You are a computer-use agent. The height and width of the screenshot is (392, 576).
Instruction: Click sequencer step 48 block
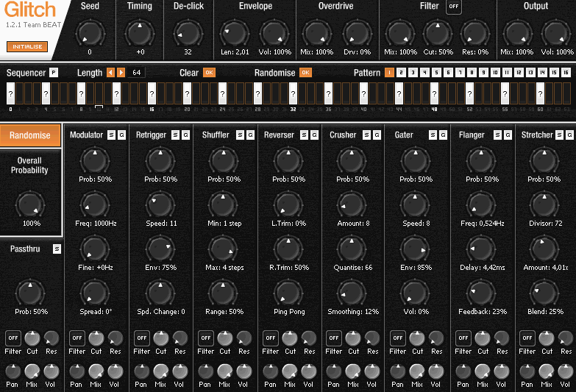coord(434,93)
